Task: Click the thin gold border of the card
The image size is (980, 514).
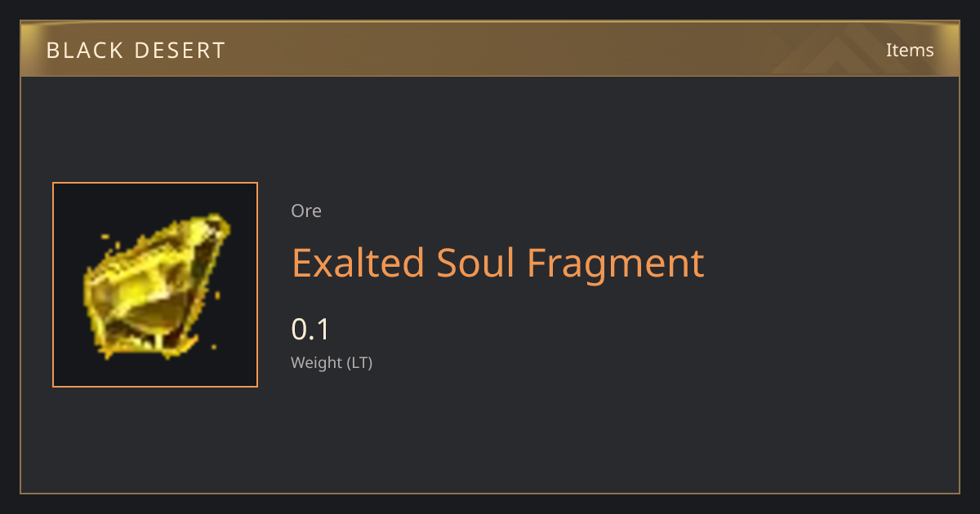Action: (490, 493)
